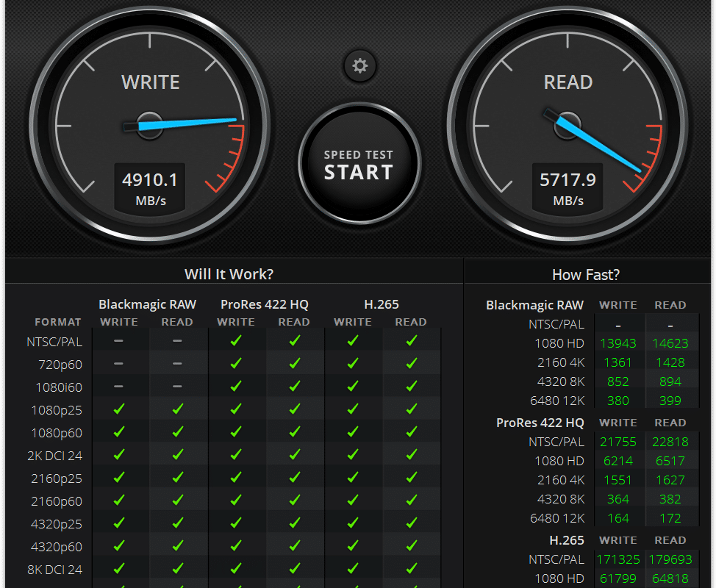Select the How Fast? heading
The width and height of the screenshot is (716, 588).
pyautogui.click(x=586, y=274)
